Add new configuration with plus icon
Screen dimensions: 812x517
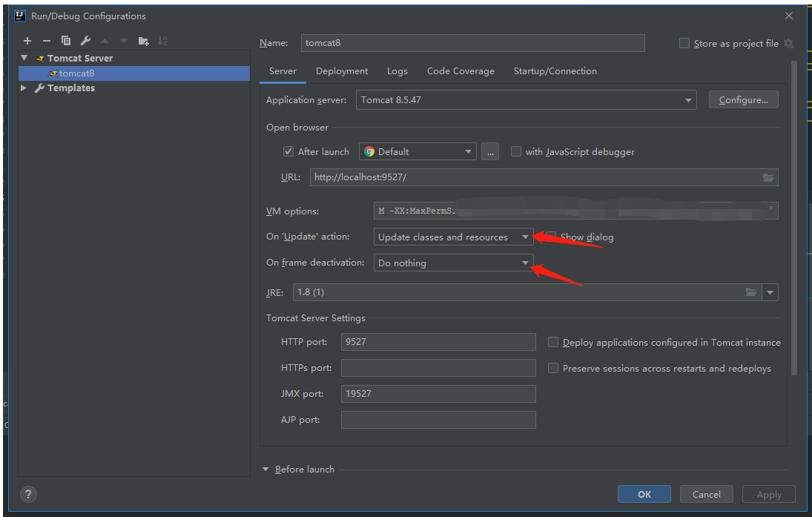(27, 41)
